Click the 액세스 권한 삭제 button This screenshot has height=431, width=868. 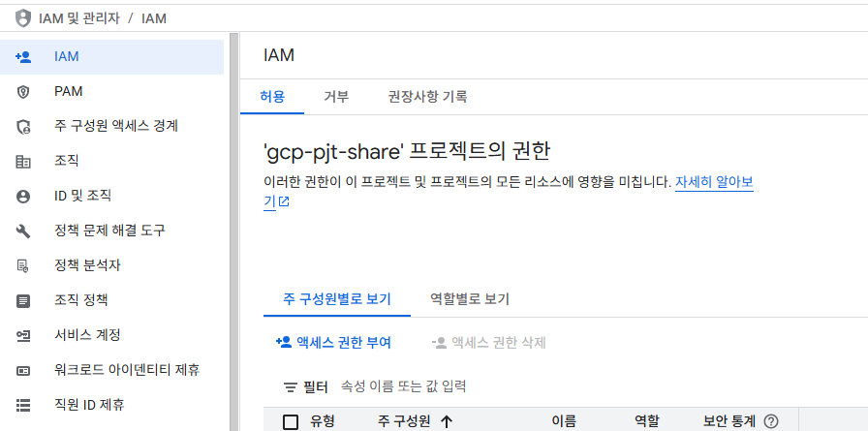[489, 343]
